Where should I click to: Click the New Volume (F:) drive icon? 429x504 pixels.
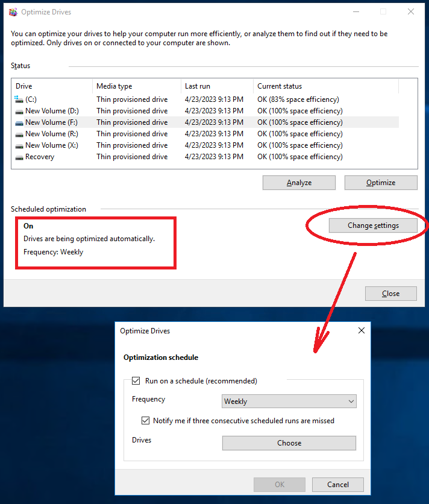point(19,122)
